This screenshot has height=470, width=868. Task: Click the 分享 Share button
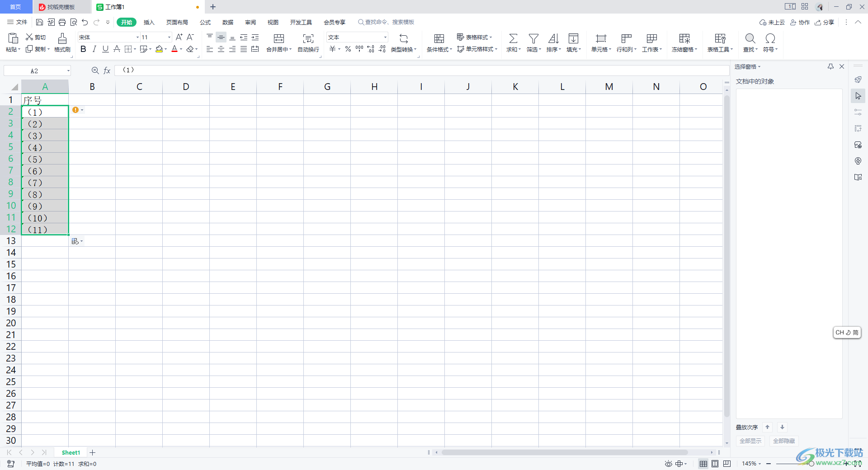pos(824,22)
